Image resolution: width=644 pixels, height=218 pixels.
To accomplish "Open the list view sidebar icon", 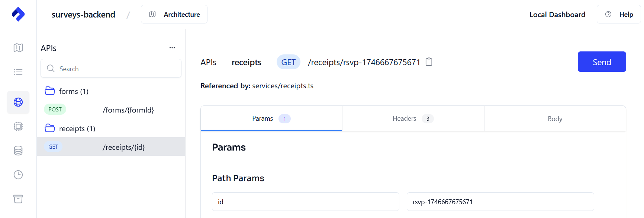I will click(18, 72).
